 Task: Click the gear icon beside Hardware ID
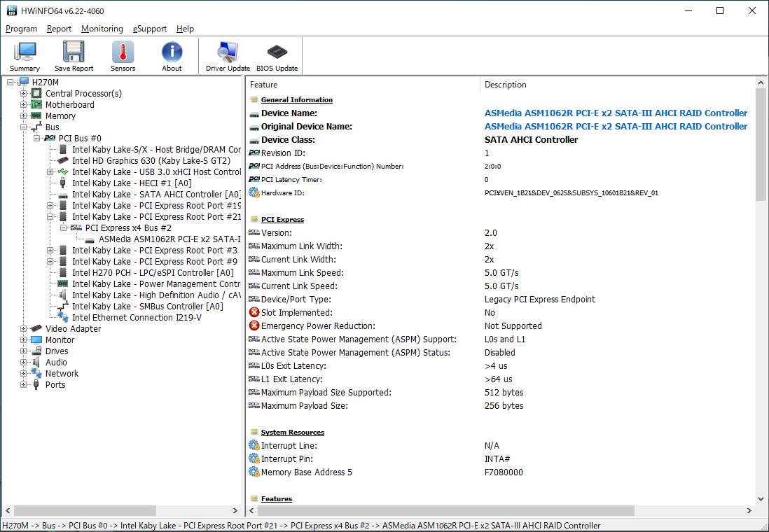pos(254,192)
